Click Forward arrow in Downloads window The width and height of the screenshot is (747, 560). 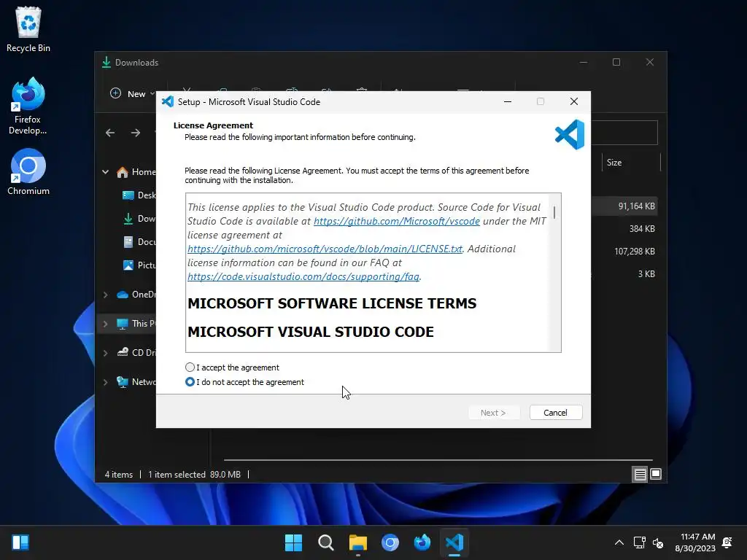[136, 133]
